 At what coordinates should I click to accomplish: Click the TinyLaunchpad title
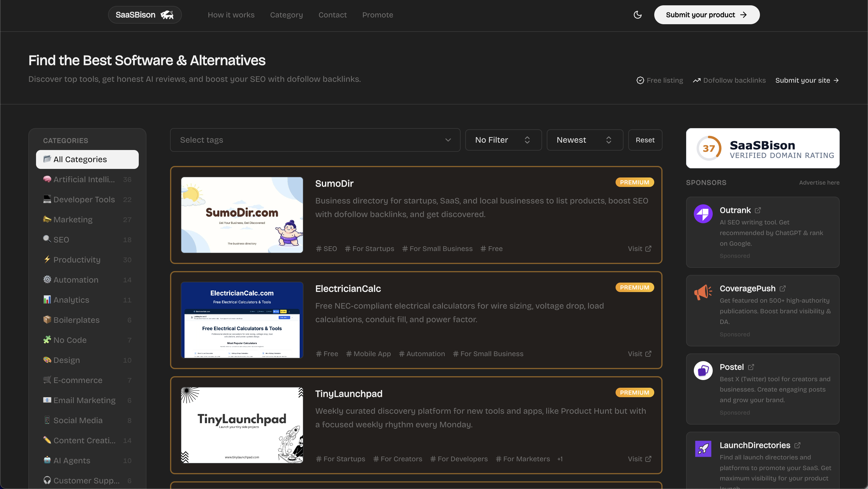point(349,394)
